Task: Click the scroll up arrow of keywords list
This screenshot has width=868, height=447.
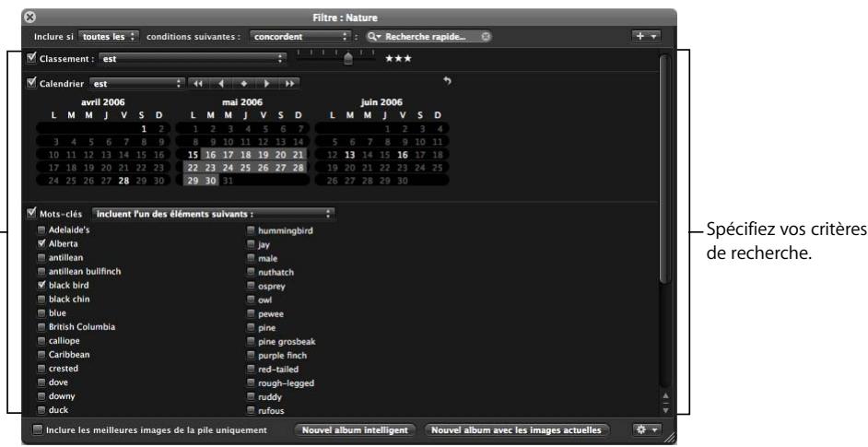Action: pyautogui.click(x=665, y=396)
